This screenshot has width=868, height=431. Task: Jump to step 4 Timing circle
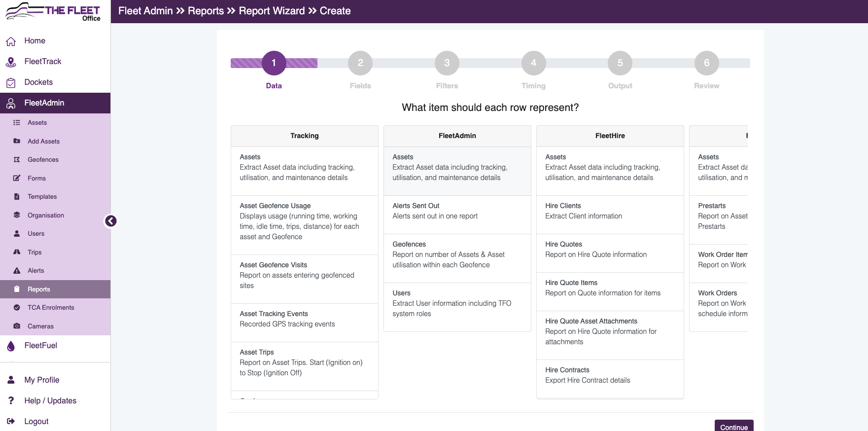tap(534, 63)
